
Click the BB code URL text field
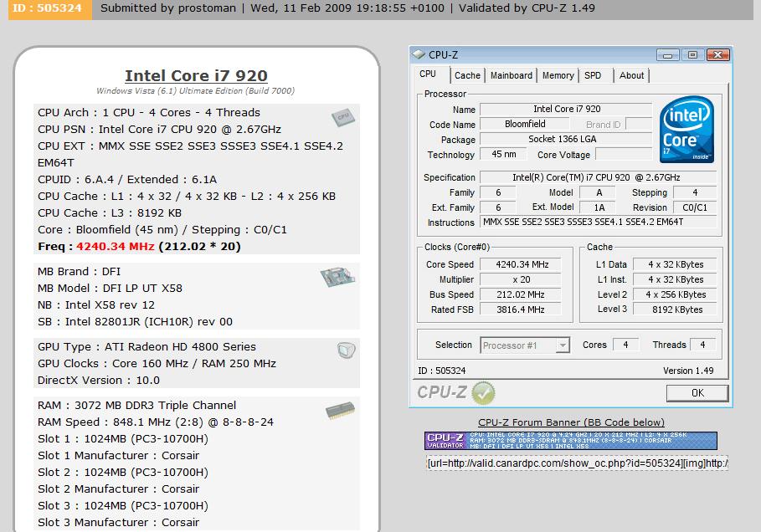click(577, 463)
